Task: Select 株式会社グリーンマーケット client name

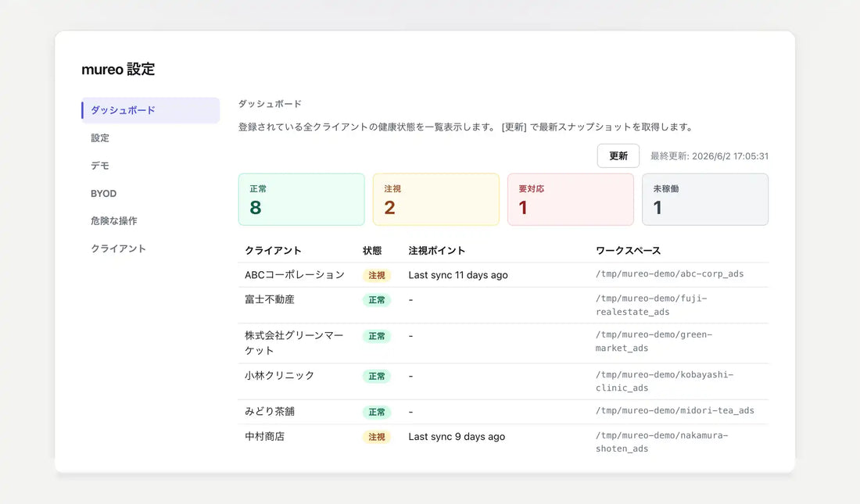Action: tap(294, 343)
